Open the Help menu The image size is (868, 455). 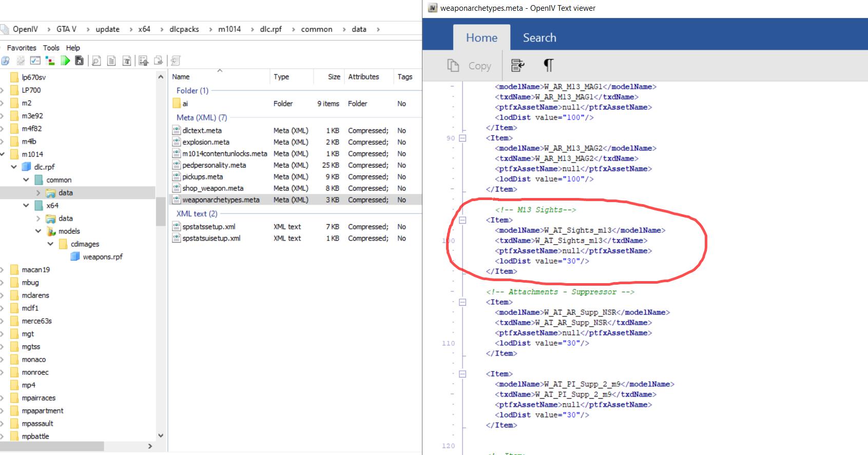[x=73, y=48]
